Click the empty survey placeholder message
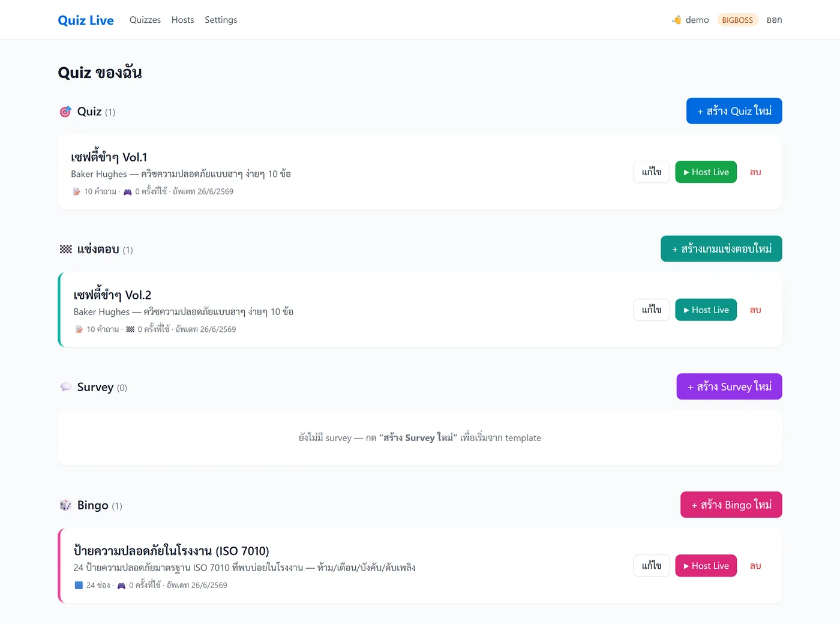 420,438
